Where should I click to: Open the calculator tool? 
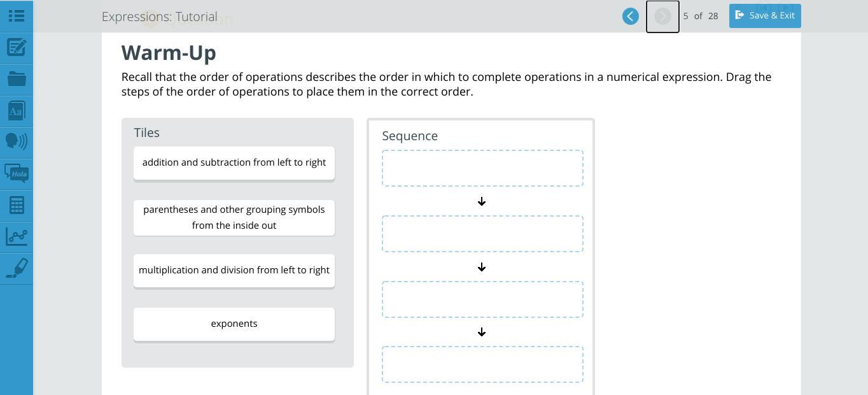pyautogui.click(x=17, y=205)
